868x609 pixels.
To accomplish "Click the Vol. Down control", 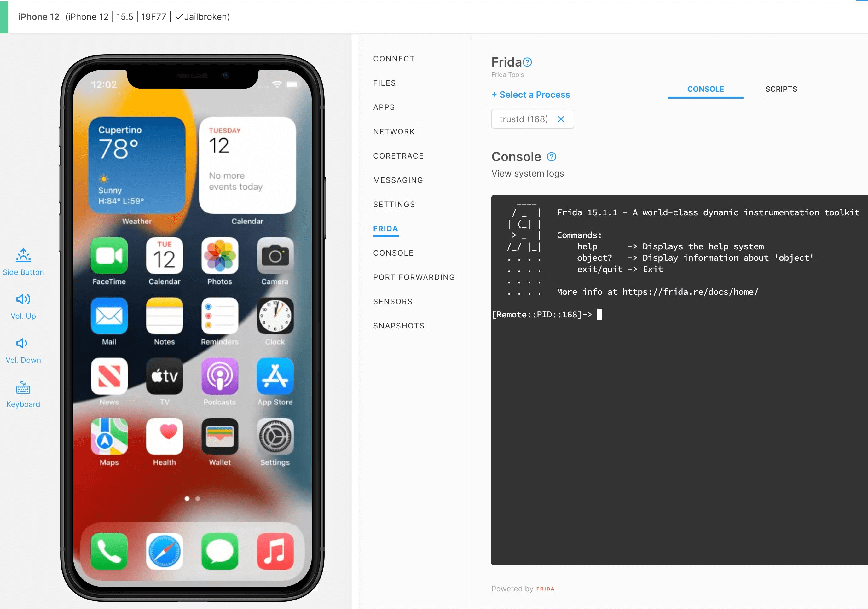I will (23, 351).
